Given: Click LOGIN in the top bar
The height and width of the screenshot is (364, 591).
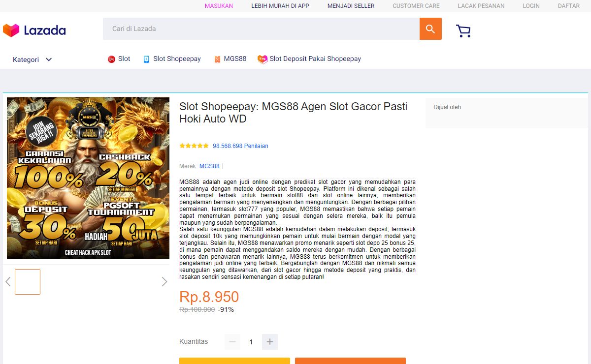Looking at the screenshot, I should point(531,6).
